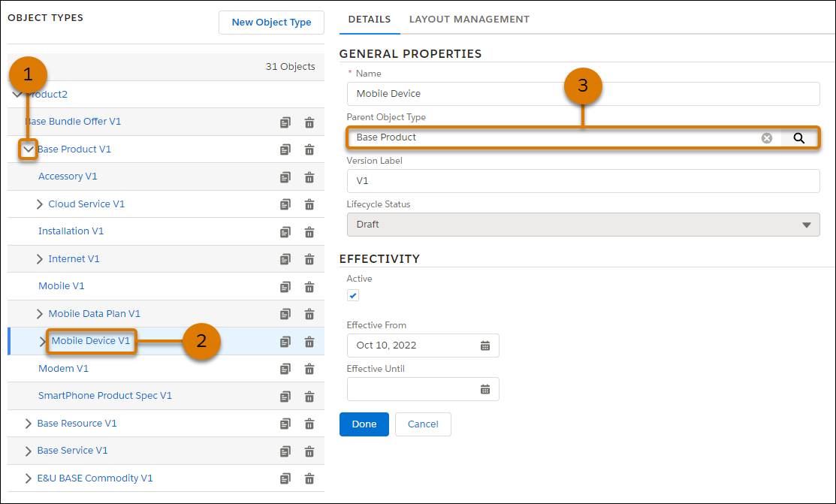Image resolution: width=836 pixels, height=504 pixels.
Task: Click into the Name input field
Action: pos(584,94)
